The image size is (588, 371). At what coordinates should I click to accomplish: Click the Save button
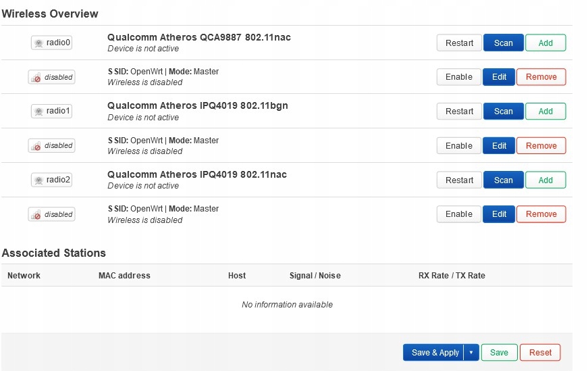click(499, 353)
